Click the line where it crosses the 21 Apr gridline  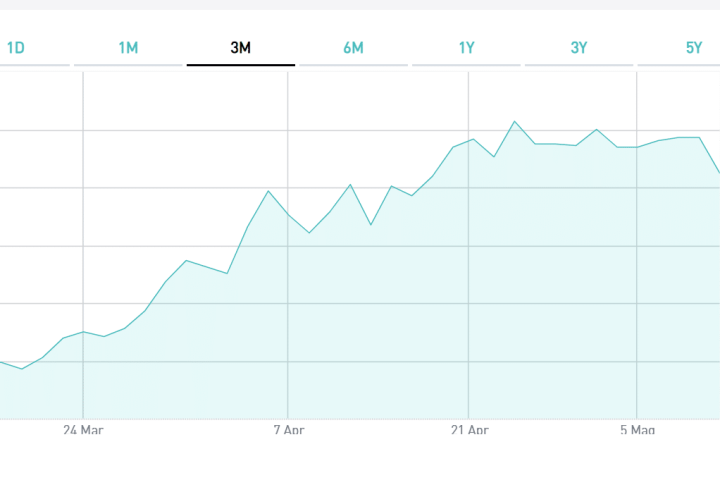tap(470, 140)
